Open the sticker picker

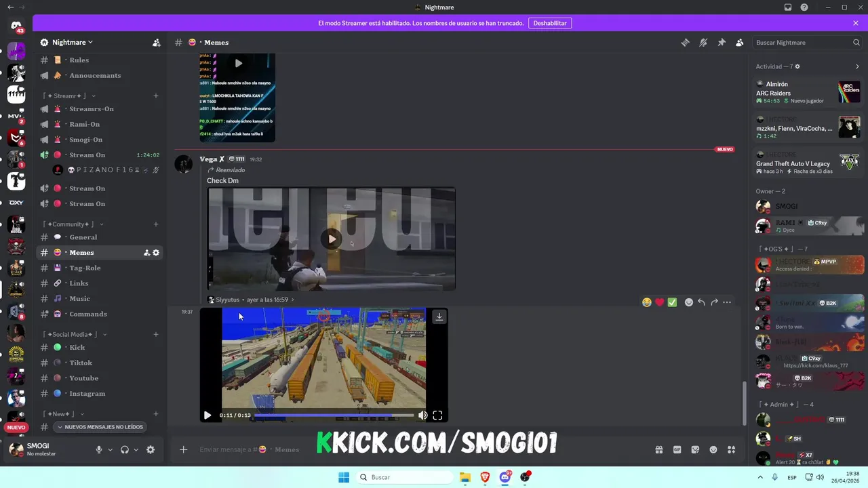point(695,449)
